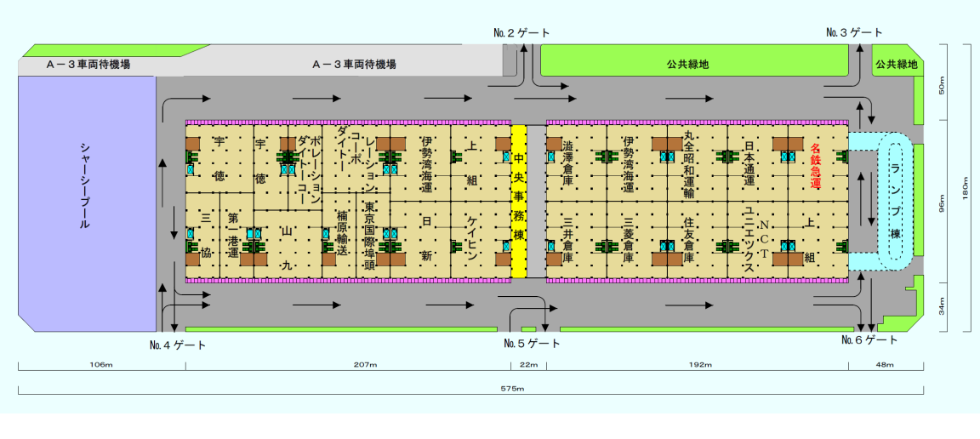Select the ケイヒン tenant label
The width and height of the screenshot is (980, 439).
coord(473,240)
